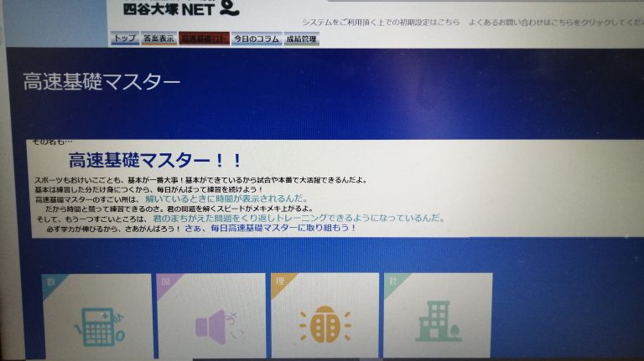The width and height of the screenshot is (644, 361).
Task: Go to the トップ tab
Action: point(125,39)
